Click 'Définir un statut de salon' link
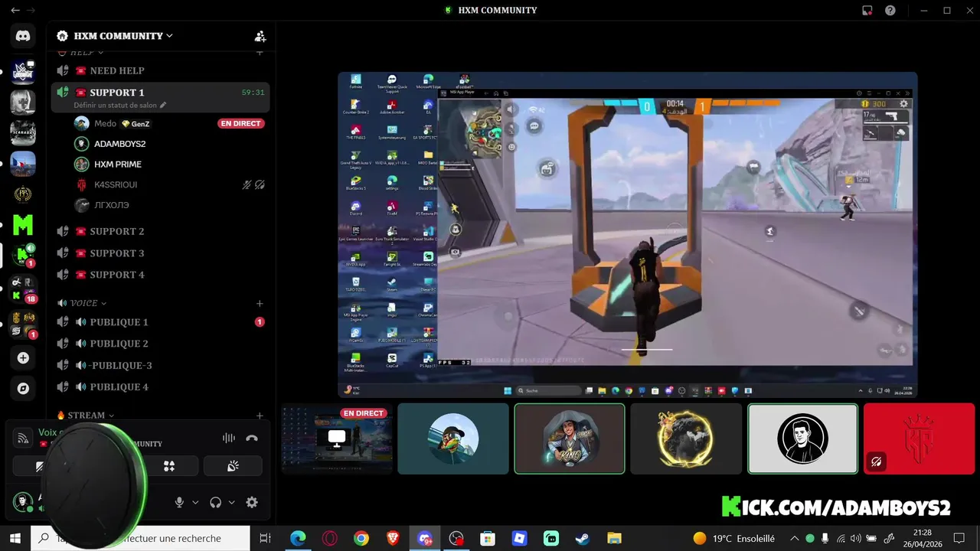980x551 pixels. point(115,105)
